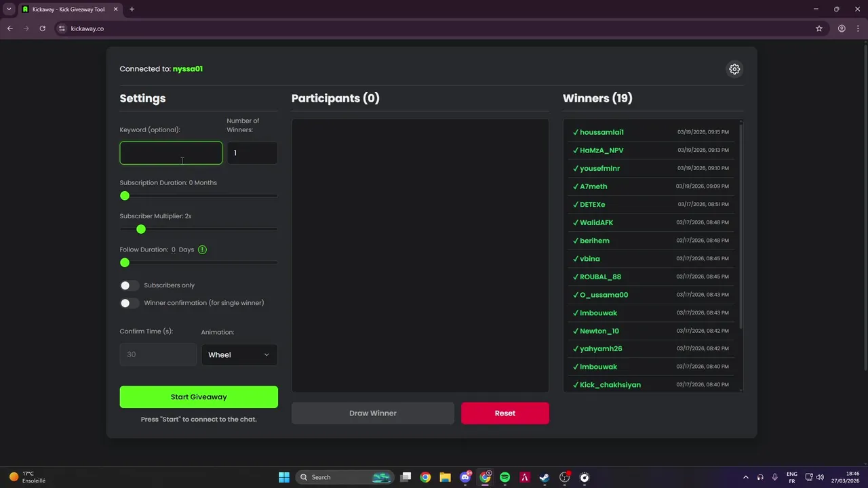Viewport: 868px width, 488px height.
Task: Click the kickaway.co address bar
Action: pyautogui.click(x=434, y=28)
